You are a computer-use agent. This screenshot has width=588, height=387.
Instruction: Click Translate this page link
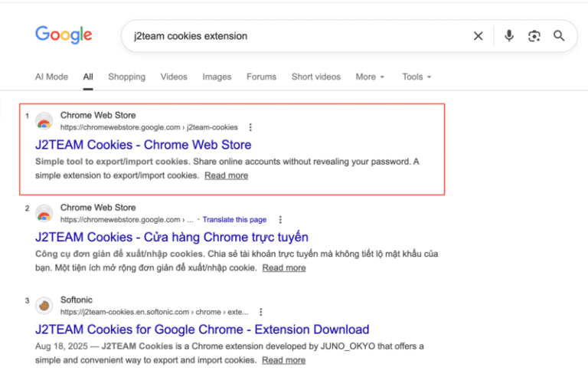[x=234, y=220]
